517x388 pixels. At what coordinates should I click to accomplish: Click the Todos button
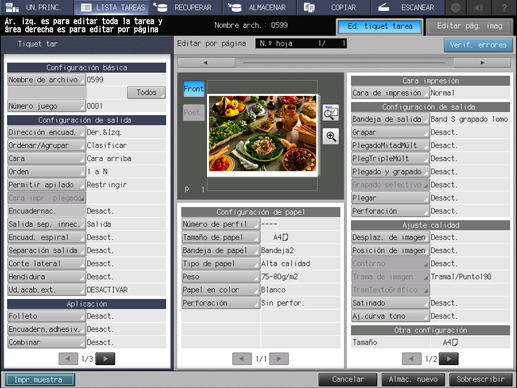pos(146,92)
